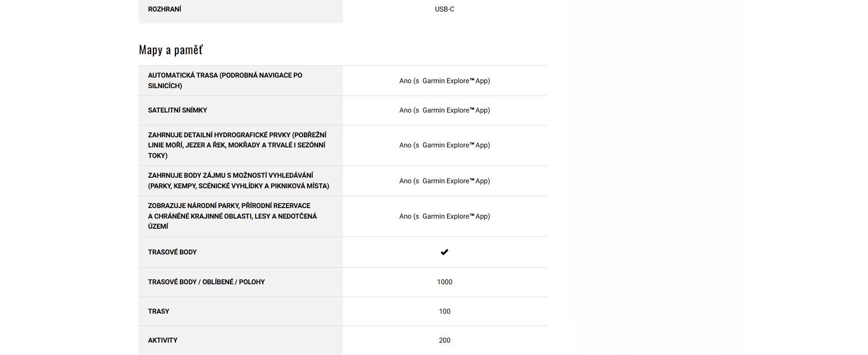Select the TRASOVÉ BODY / OBLÍBENÉ / POLOHY label
The image size is (868, 355).
point(206,282)
